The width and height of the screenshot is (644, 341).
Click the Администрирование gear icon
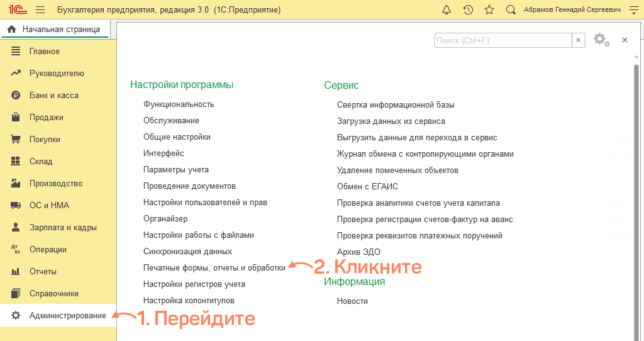(x=16, y=316)
